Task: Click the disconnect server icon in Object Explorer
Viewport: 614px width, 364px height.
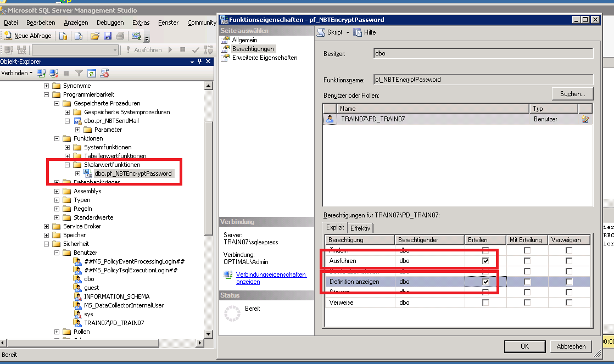Action: [54, 73]
